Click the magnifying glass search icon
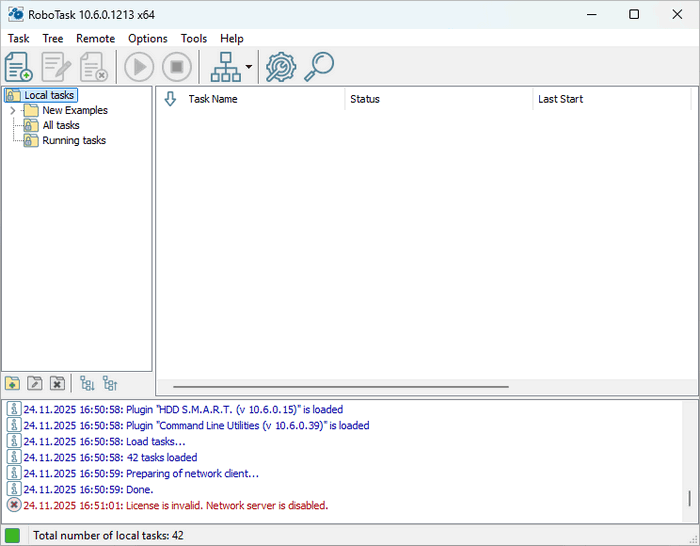This screenshot has width=700, height=546. coord(319,67)
